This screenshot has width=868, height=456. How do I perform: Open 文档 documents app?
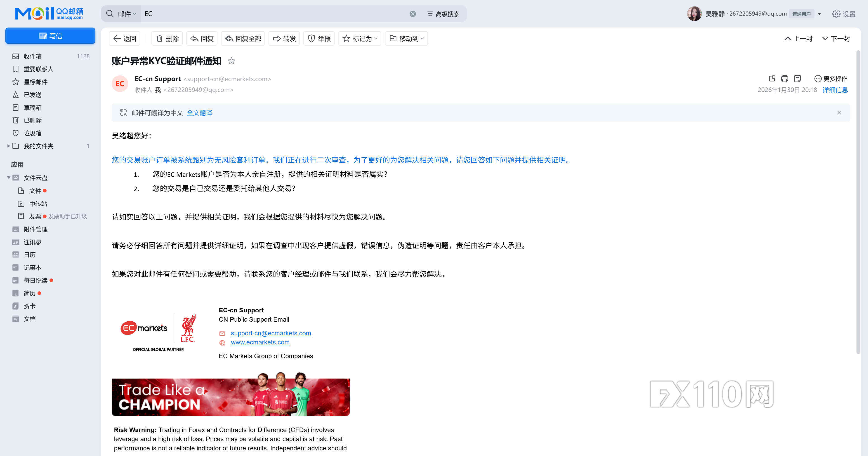tap(51, 319)
